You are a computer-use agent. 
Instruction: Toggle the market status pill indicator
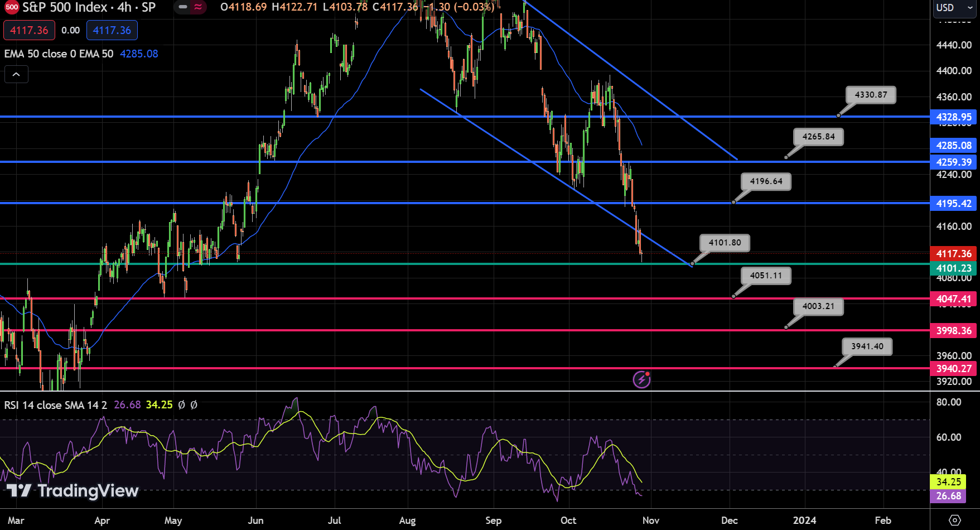(190, 7)
